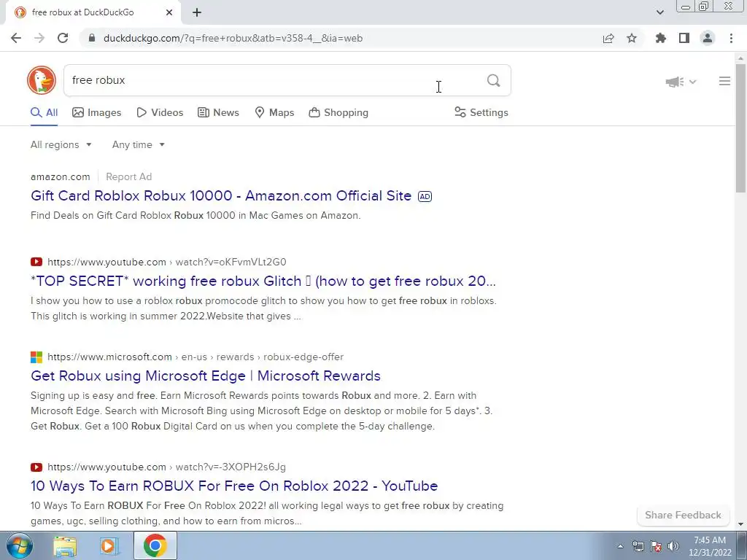747x560 pixels.
Task: Open the Chrome three-dot menu
Action: (x=731, y=38)
